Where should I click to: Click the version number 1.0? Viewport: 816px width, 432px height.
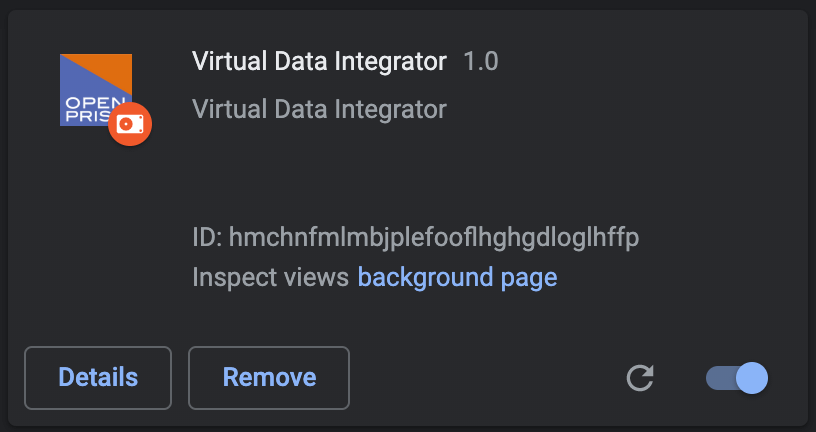pyautogui.click(x=481, y=61)
